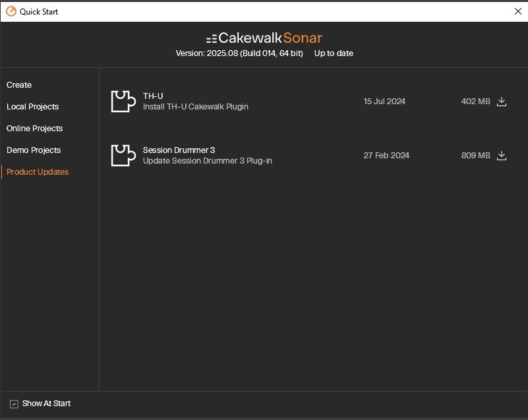Switch to Local Projects
Screen dimensions: 528x420
pos(33,107)
